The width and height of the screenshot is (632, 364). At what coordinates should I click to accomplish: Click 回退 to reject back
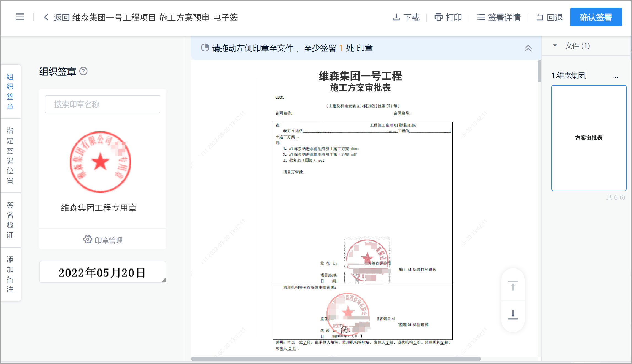pyautogui.click(x=549, y=17)
